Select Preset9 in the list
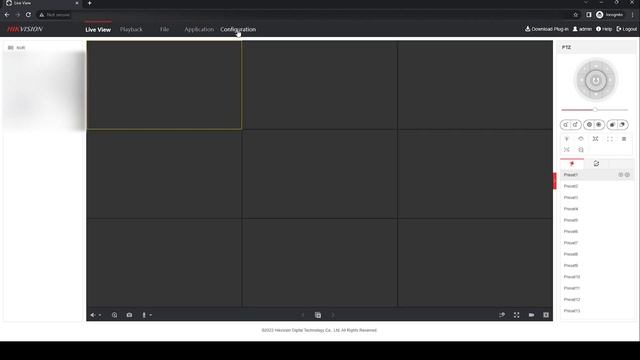Screen dimensions: 640x360 coord(597,266)
